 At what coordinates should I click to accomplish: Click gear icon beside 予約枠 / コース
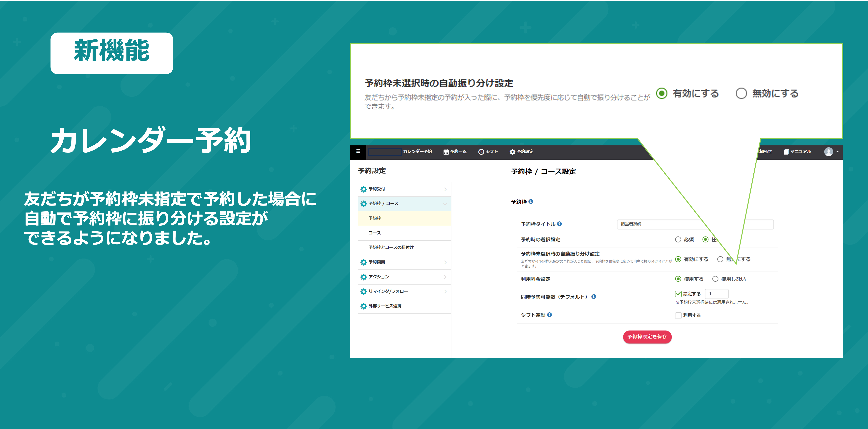[364, 204]
